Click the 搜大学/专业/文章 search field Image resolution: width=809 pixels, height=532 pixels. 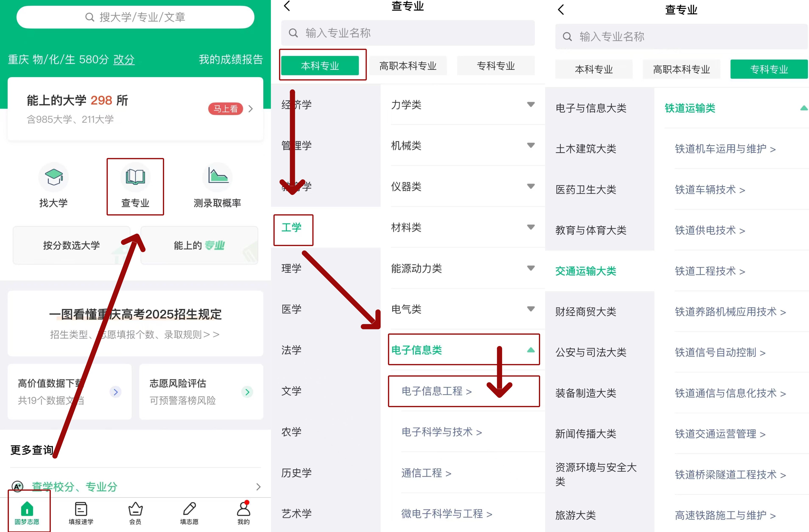coord(135,17)
